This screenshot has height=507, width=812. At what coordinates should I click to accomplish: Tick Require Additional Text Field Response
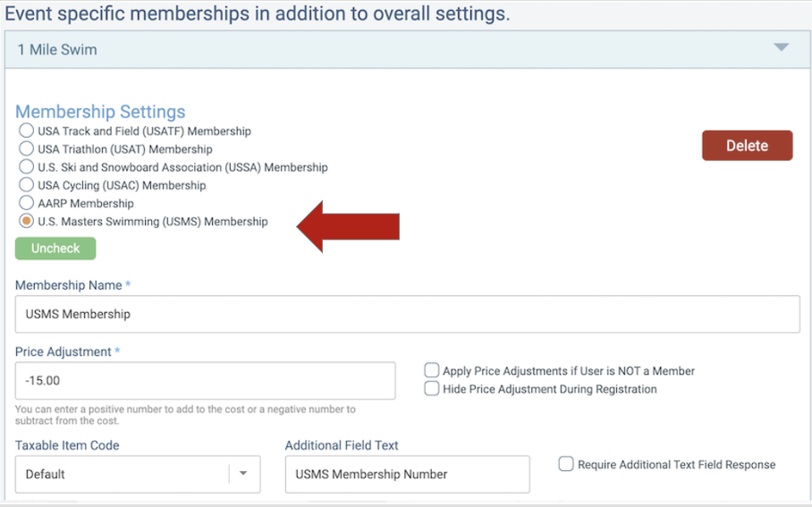tap(566, 464)
